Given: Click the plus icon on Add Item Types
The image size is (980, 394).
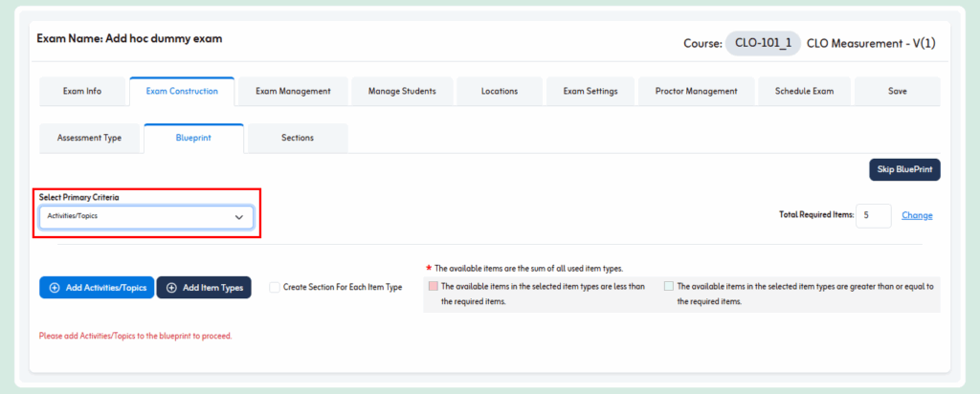Looking at the screenshot, I should 171,288.
